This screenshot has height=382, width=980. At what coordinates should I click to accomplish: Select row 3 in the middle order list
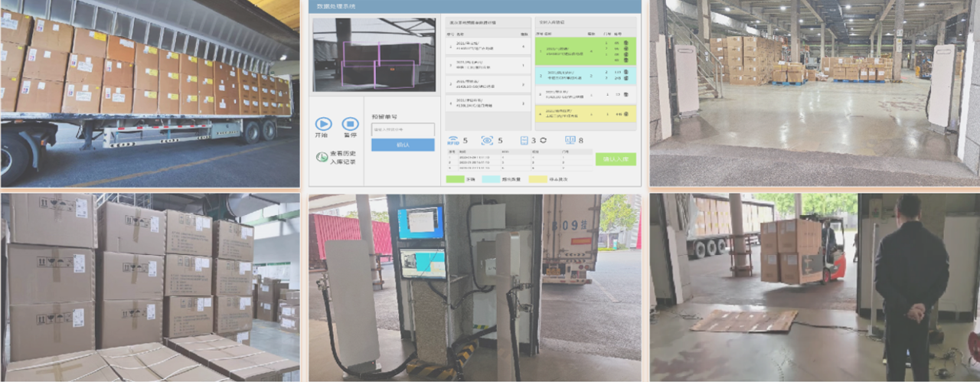(x=488, y=84)
